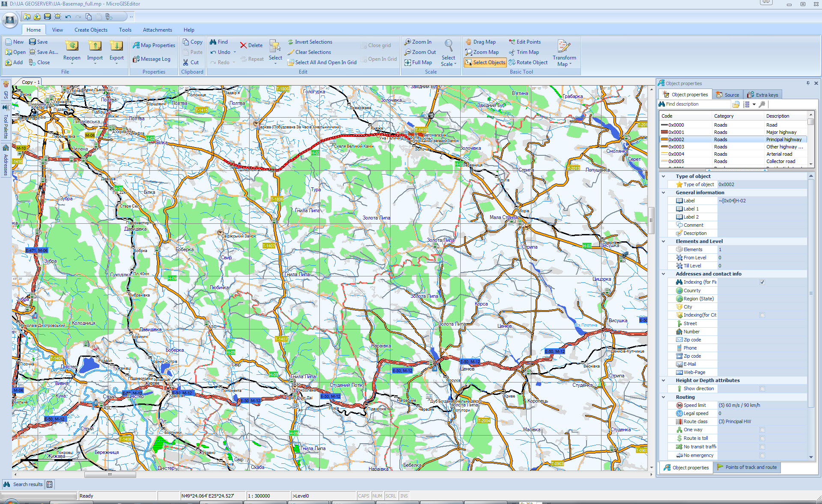Click the Rotate Object tool

[x=527, y=62]
